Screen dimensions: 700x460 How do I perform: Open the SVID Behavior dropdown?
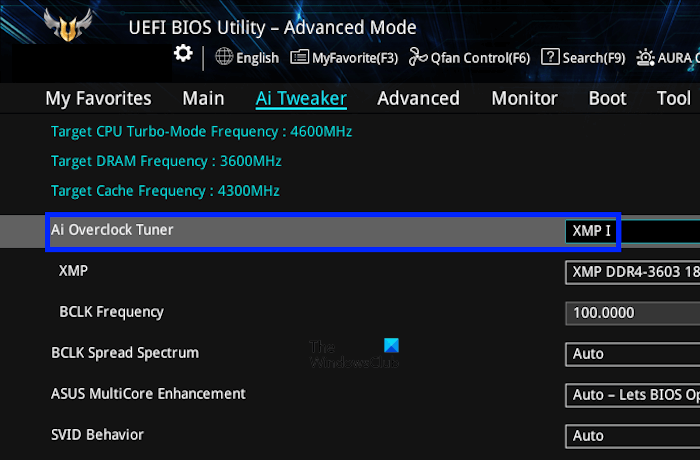(x=632, y=436)
